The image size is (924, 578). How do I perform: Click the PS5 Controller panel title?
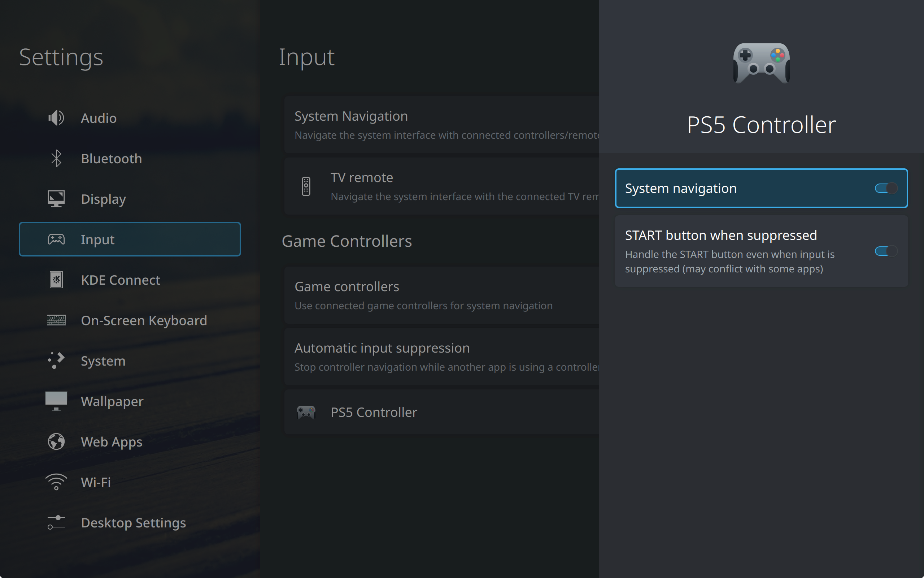(761, 125)
